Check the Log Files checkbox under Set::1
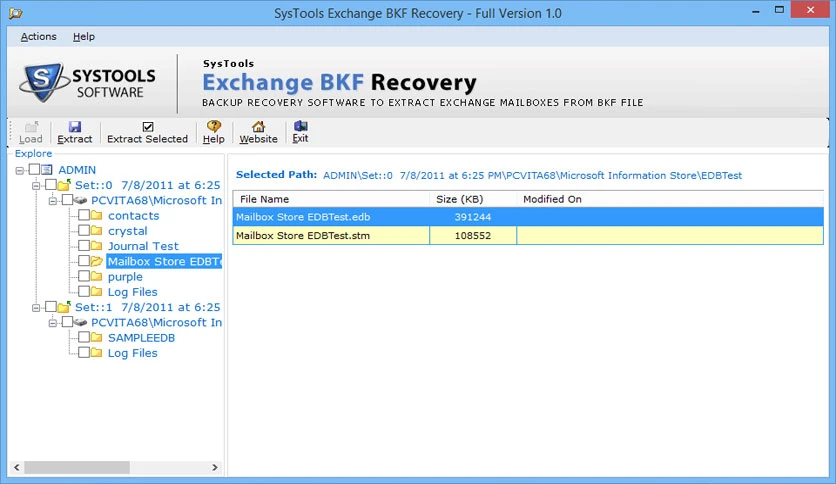 coord(84,352)
